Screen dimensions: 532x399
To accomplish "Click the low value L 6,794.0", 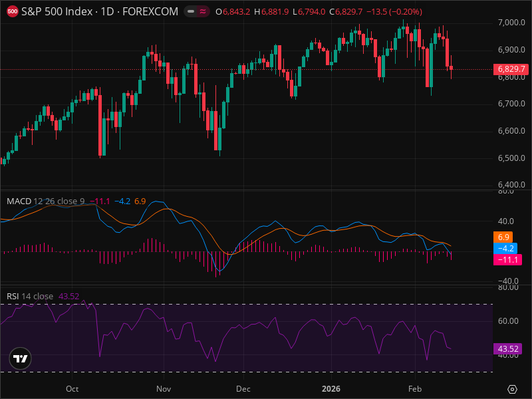I will coord(309,12).
